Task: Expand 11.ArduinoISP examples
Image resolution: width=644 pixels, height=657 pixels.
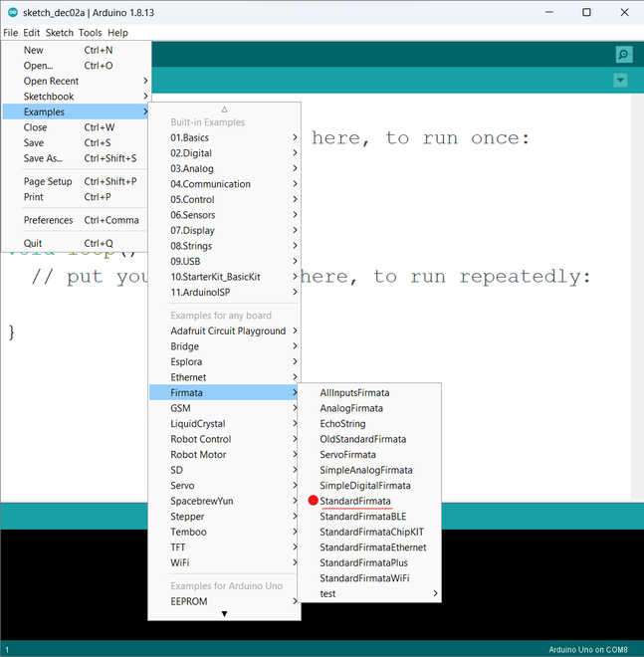Action: [224, 293]
